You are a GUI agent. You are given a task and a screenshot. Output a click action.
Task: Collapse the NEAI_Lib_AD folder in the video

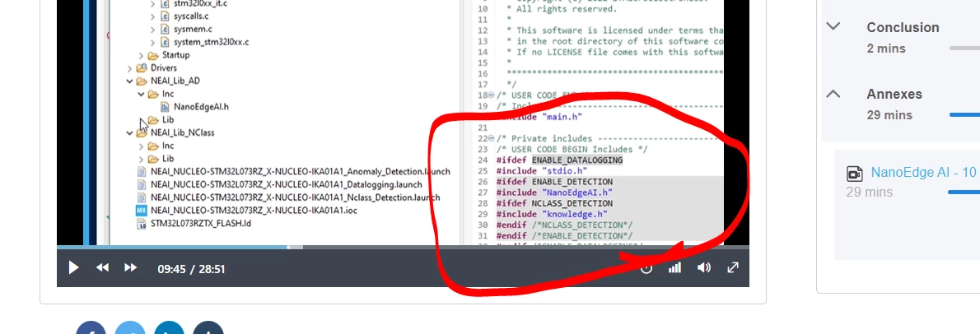(129, 81)
